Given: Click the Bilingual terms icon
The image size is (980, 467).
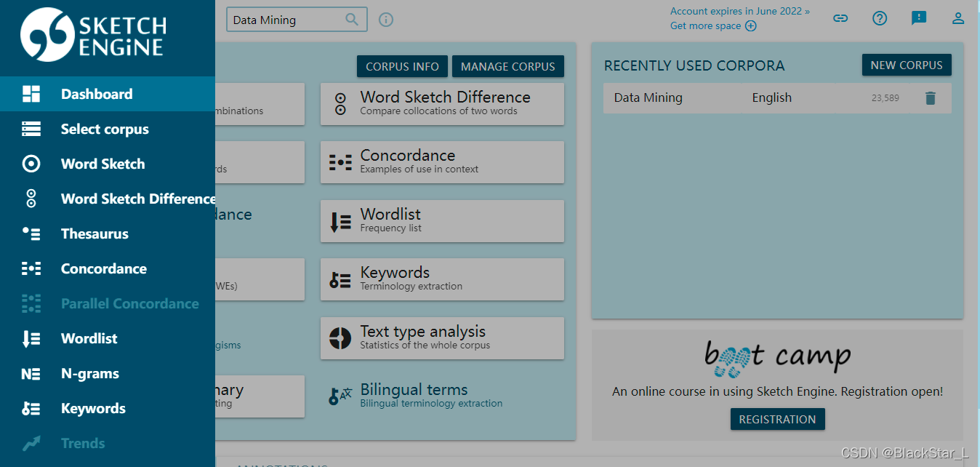Looking at the screenshot, I should [340, 396].
